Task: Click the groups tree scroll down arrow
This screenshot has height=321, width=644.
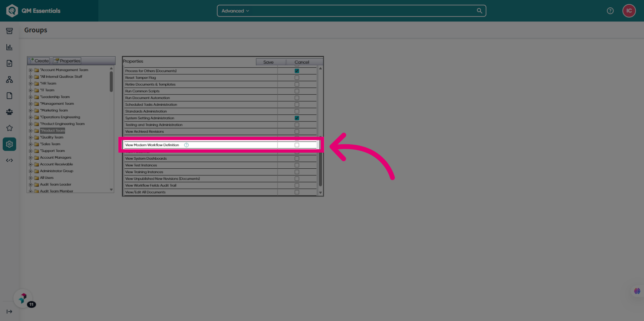Action: (x=111, y=190)
